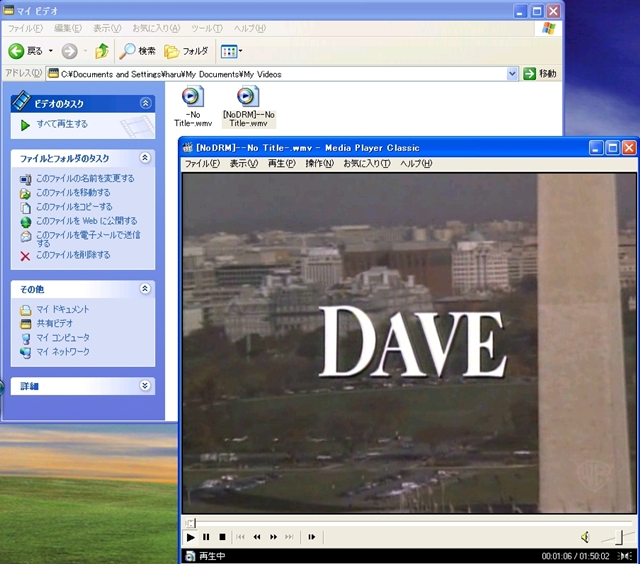The width and height of the screenshot is (640, 564).
Task: Click このファイルの名前を変更する link
Action: tap(85, 178)
